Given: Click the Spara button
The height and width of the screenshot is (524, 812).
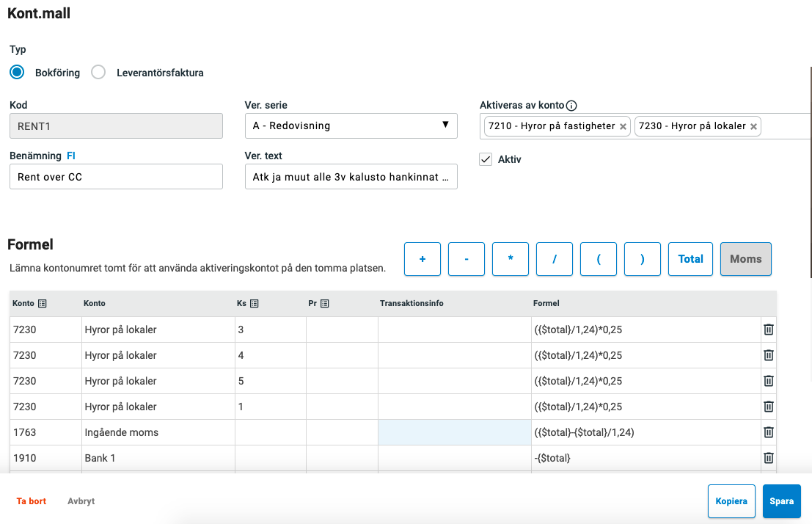Looking at the screenshot, I should coord(782,501).
